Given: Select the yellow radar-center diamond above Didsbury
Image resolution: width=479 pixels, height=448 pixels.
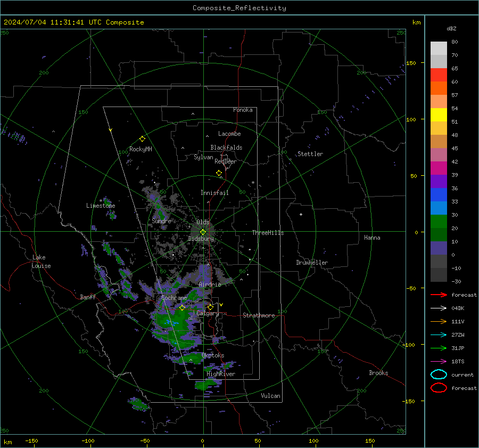Looking at the screenshot, I should coord(203,232).
